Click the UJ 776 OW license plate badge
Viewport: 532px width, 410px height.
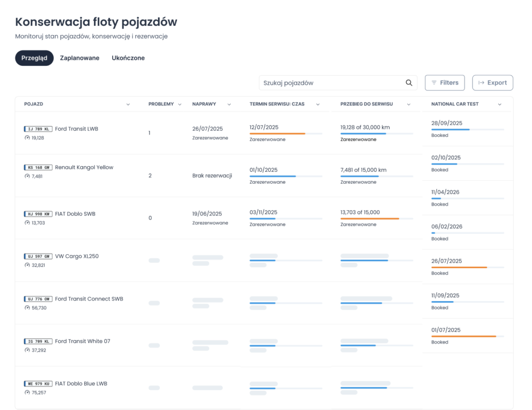pyautogui.click(x=38, y=299)
